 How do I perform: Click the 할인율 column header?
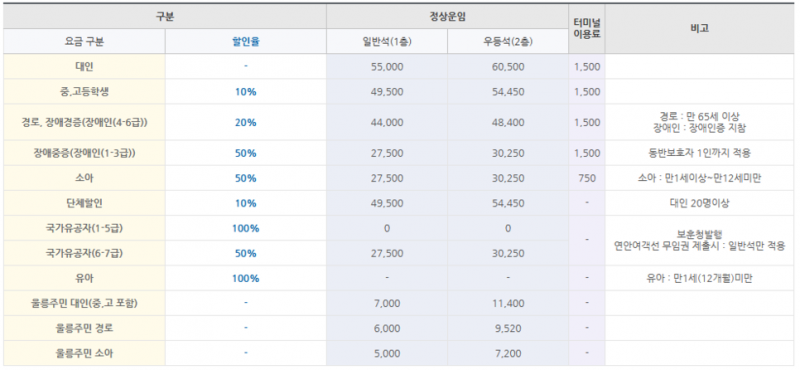(x=245, y=42)
